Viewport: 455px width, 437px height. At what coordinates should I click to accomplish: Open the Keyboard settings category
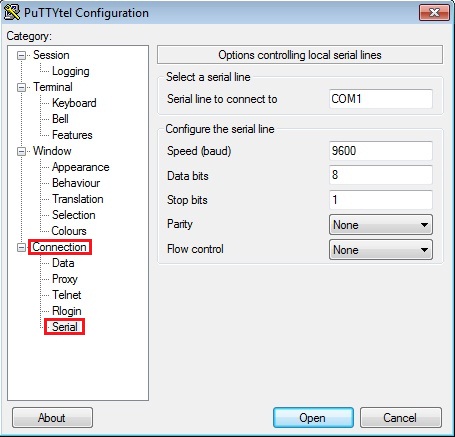pos(74,103)
